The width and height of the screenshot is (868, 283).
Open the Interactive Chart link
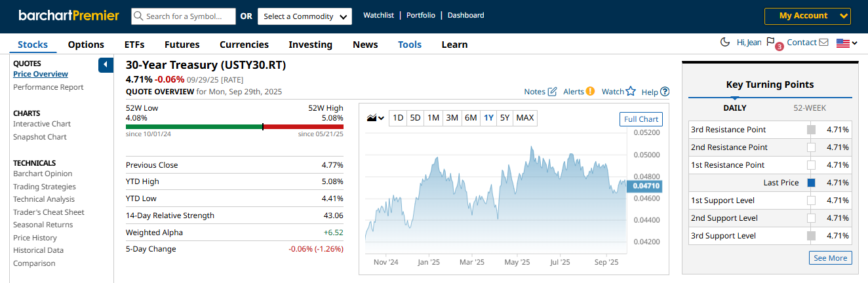click(x=42, y=124)
